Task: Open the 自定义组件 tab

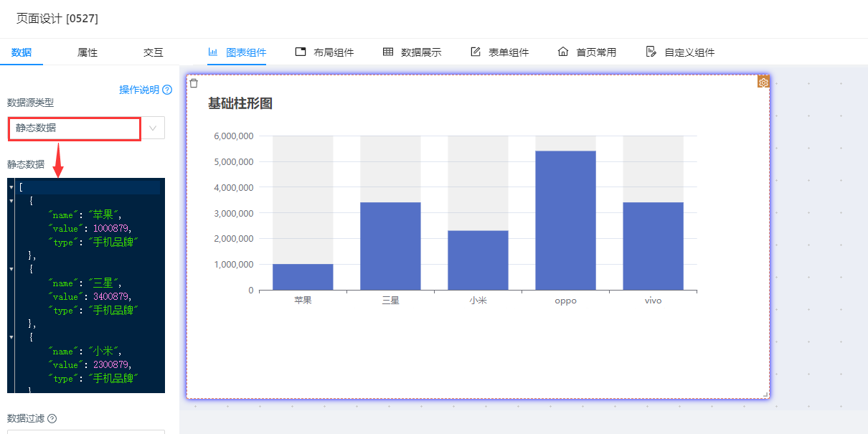Action: (x=680, y=52)
